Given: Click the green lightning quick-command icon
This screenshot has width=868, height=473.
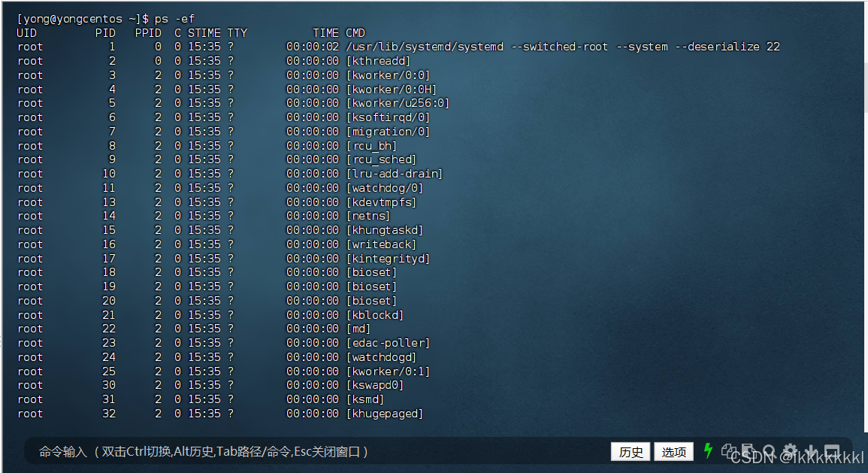Looking at the screenshot, I should coord(707,451).
